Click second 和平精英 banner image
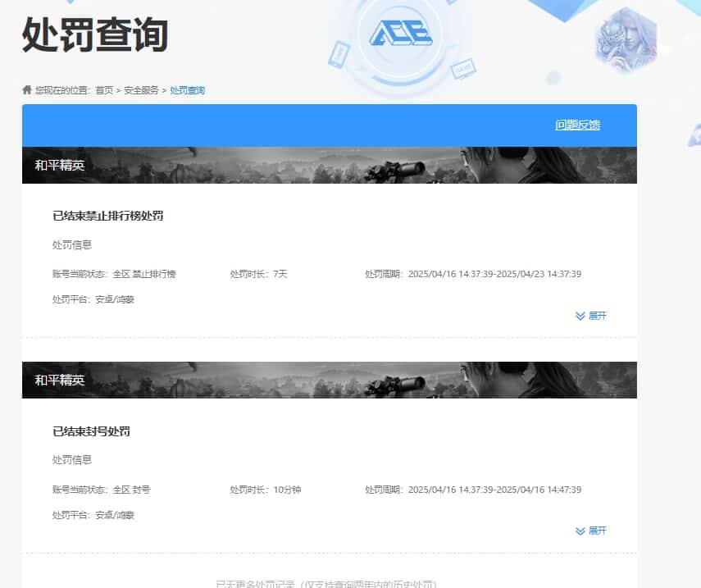The width and height of the screenshot is (701, 588). click(x=330, y=380)
